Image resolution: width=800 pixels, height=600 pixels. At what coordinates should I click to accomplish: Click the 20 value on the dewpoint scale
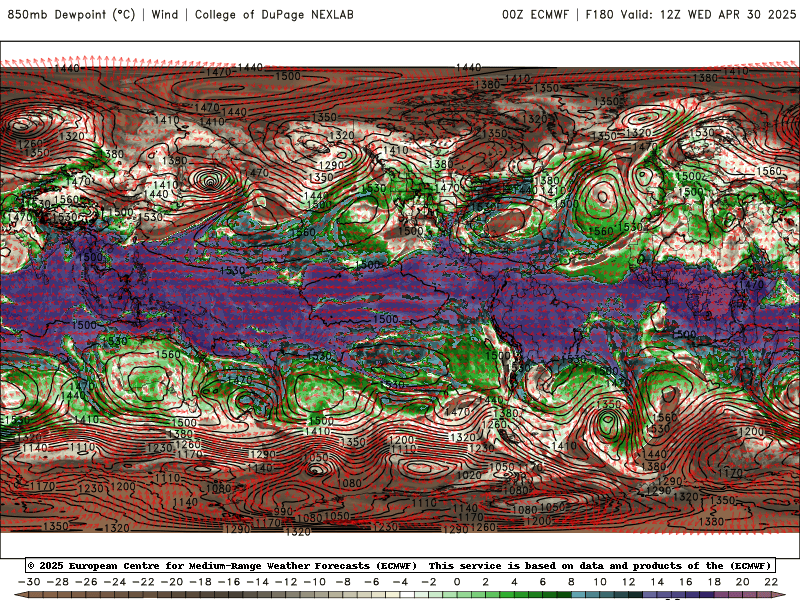click(743, 582)
